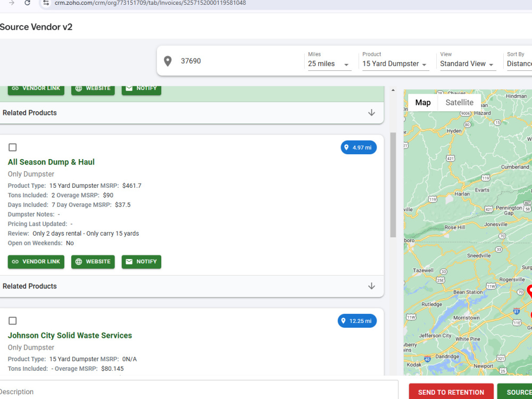The height and width of the screenshot is (399, 532).
Task: Open View dropdown showing Standard View
Action: (468, 64)
